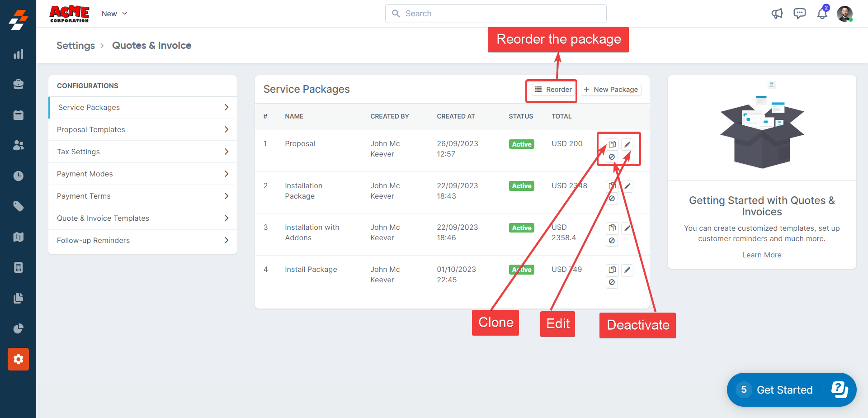Open the settings gear in sidebar

pos(18,359)
